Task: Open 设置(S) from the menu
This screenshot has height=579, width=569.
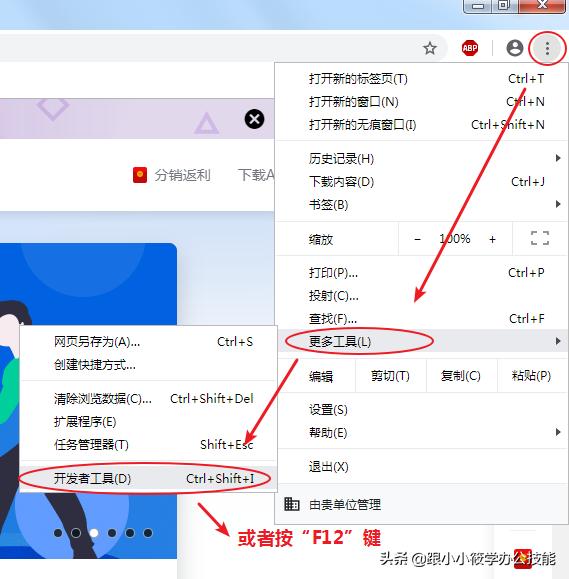Action: click(422, 410)
